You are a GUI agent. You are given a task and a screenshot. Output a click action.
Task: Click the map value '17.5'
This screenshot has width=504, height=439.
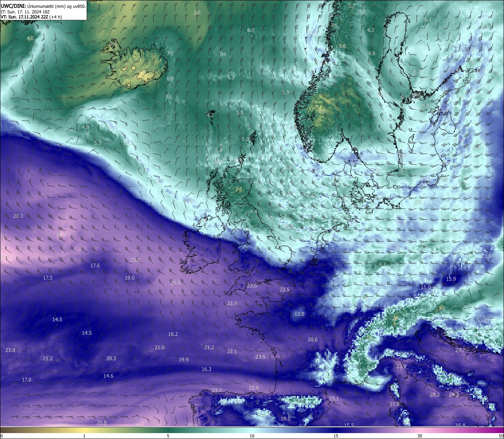tap(48, 278)
